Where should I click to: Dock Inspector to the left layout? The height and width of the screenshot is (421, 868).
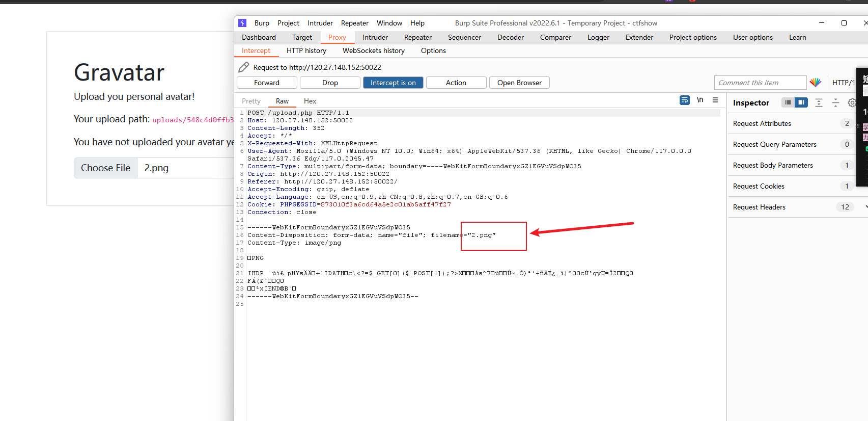788,102
